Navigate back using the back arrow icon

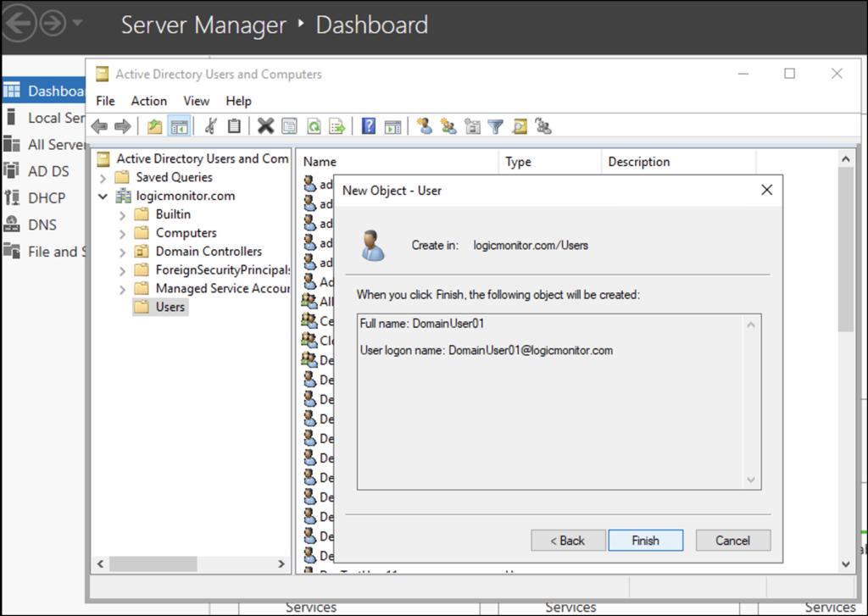(99, 125)
